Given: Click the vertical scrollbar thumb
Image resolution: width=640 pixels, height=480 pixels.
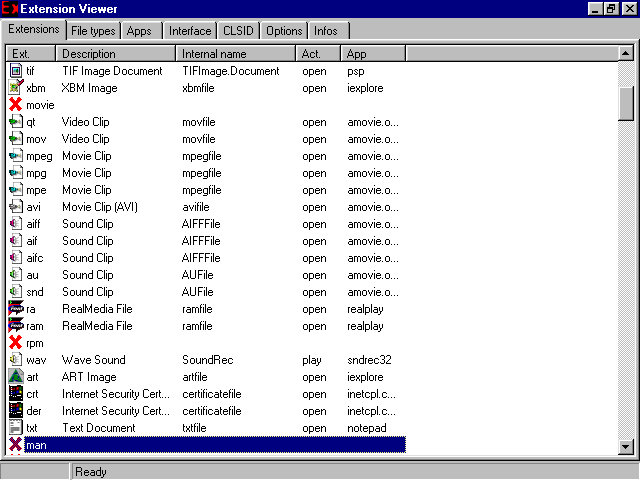Looking at the screenshot, I should pyautogui.click(x=626, y=101).
